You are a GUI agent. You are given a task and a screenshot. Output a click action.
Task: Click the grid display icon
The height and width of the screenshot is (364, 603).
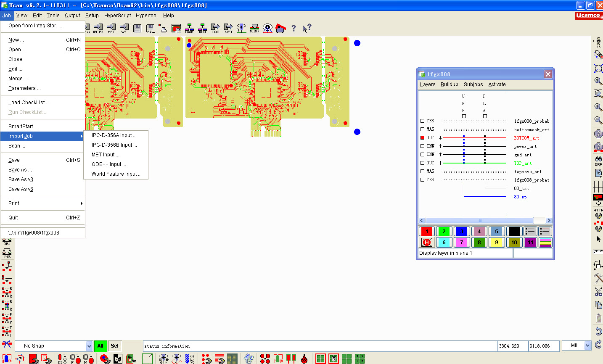click(x=598, y=186)
